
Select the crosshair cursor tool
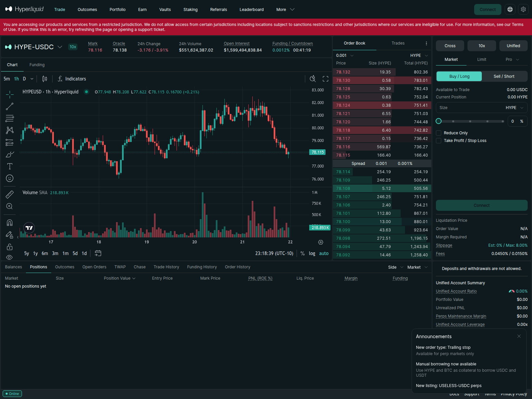tap(10, 94)
